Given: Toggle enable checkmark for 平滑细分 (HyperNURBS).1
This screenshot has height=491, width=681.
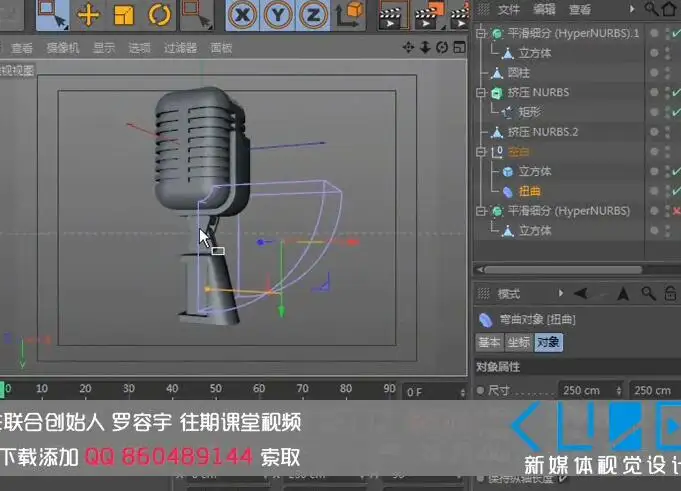Looking at the screenshot, I should 676,33.
